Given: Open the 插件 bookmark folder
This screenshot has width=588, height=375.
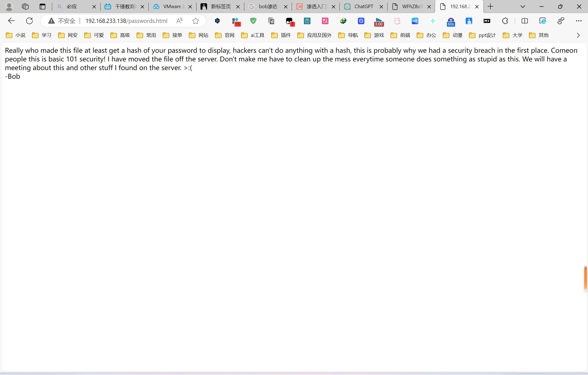Looking at the screenshot, I should click(281, 35).
